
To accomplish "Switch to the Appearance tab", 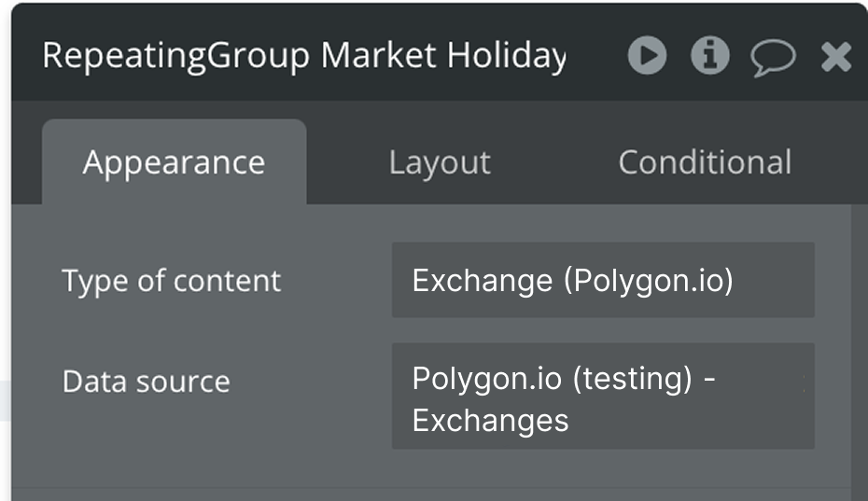I will click(174, 162).
